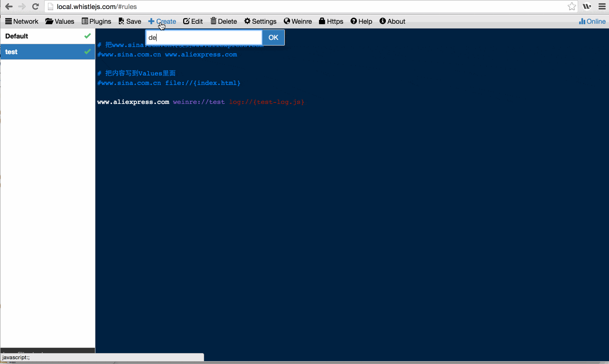Bookmark page with the star icon
609x364 pixels.
click(x=572, y=7)
